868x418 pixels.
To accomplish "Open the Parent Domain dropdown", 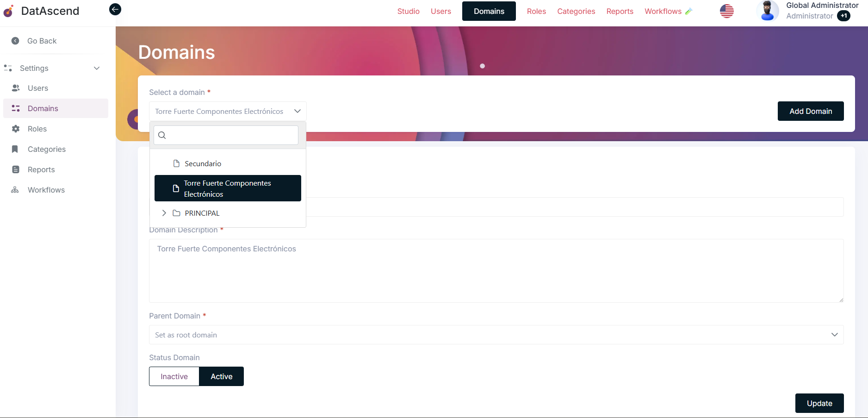I will pyautogui.click(x=496, y=335).
